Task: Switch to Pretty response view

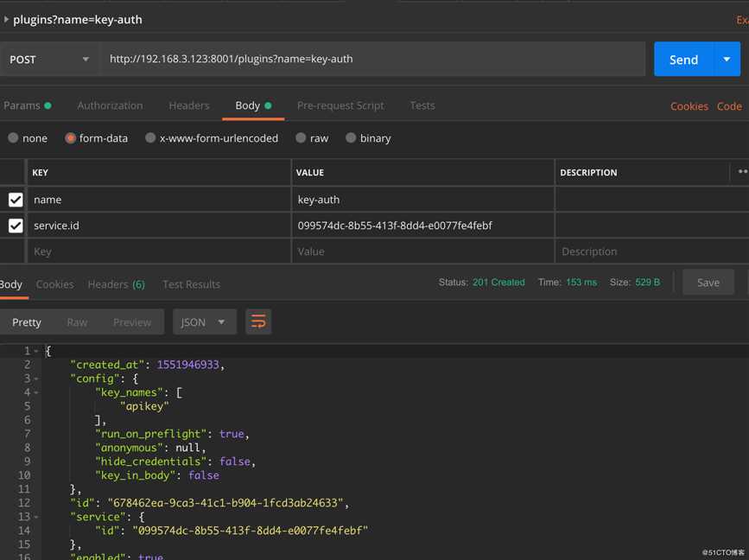Action: [x=27, y=322]
